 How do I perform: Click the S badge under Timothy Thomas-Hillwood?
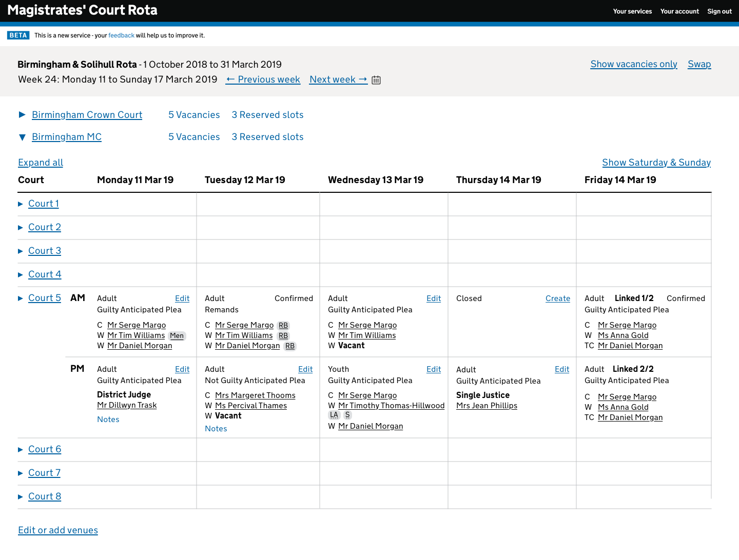tap(347, 415)
